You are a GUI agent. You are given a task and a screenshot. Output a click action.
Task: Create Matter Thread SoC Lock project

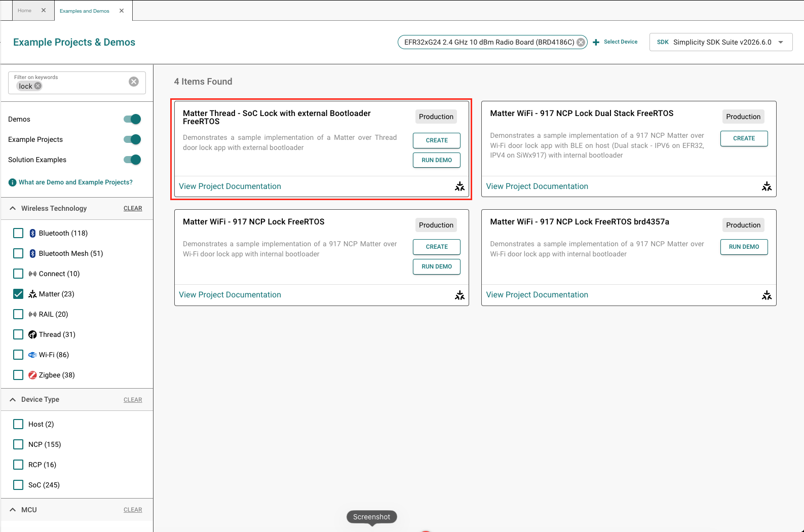tap(437, 140)
